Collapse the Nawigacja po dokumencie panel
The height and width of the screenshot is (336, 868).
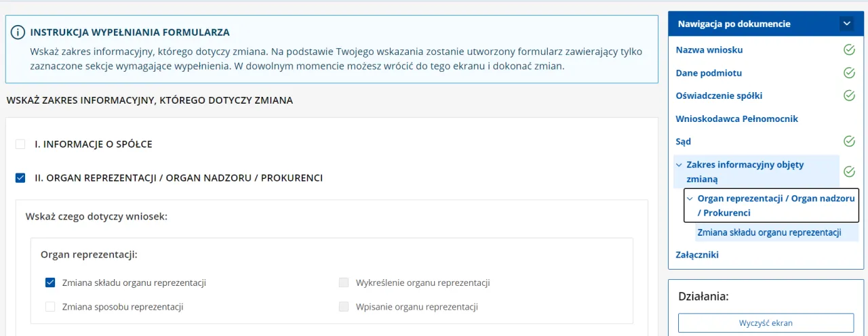[846, 24]
